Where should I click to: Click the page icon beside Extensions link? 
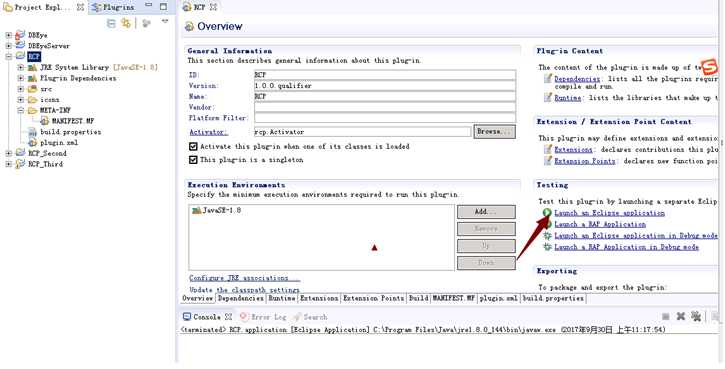(548, 149)
